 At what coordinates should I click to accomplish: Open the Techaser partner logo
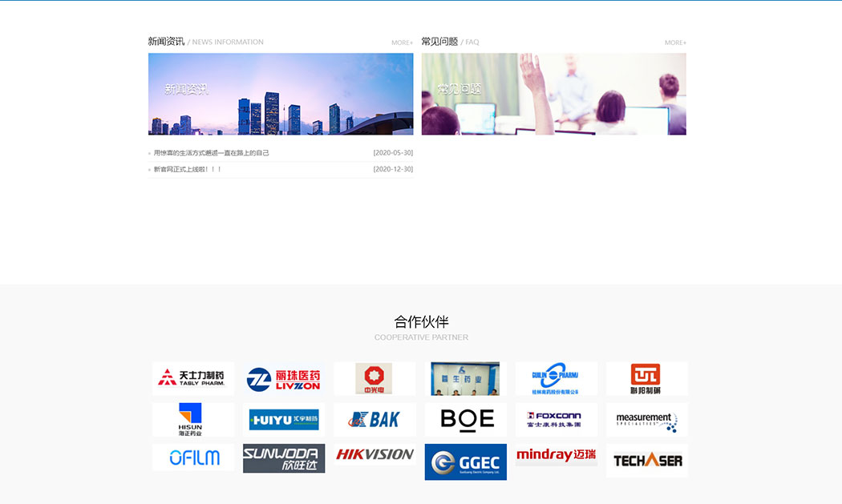tap(646, 461)
